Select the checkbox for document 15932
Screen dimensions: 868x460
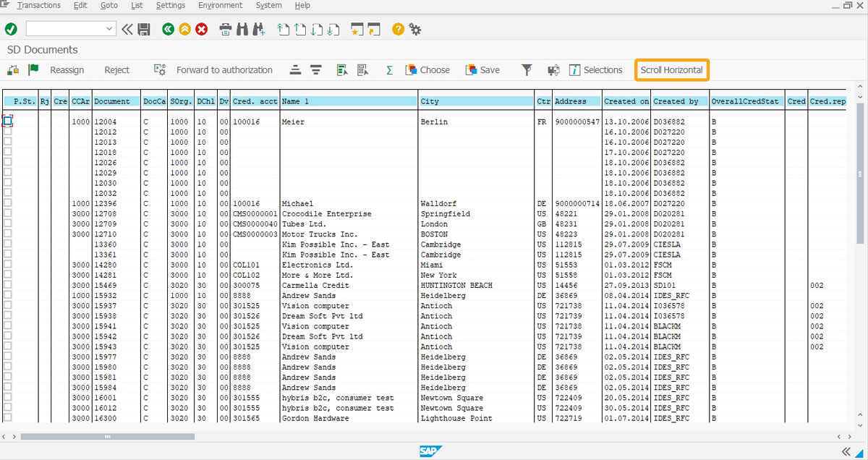pyautogui.click(x=8, y=295)
